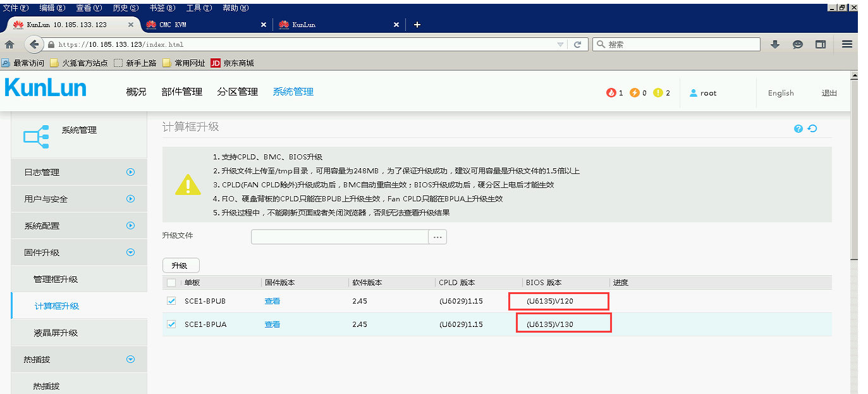Uncheck the SCE1-BPUA checkbox
Viewport: 868px width, 394px height.
coord(171,324)
